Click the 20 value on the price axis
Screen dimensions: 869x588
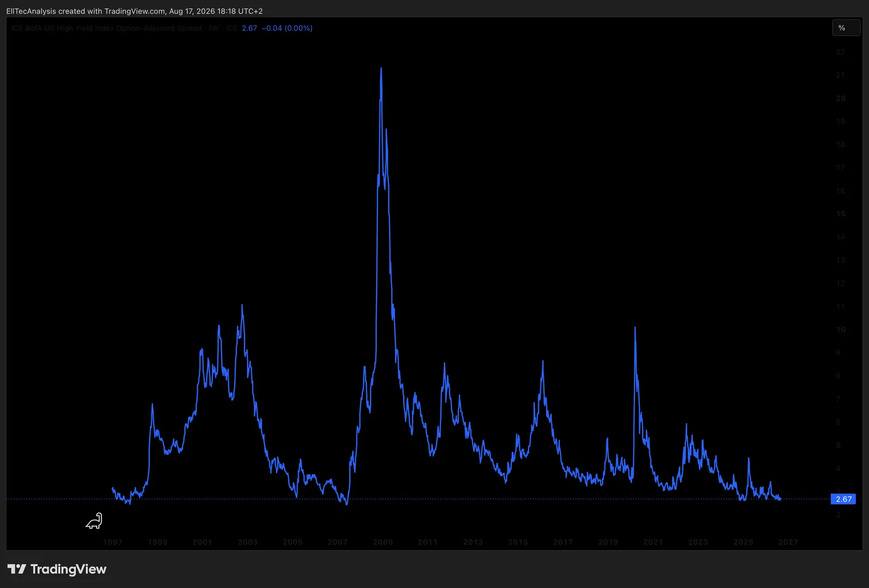click(x=841, y=98)
